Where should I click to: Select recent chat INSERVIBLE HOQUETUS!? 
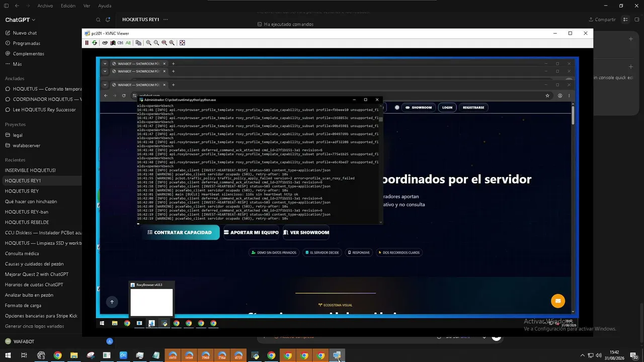pos(41,170)
